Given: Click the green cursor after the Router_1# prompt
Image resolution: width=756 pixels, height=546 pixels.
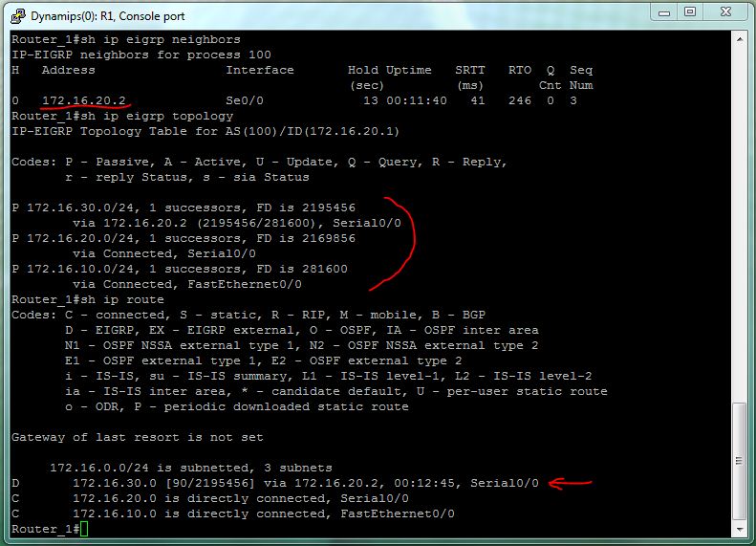Looking at the screenshot, I should point(84,529).
